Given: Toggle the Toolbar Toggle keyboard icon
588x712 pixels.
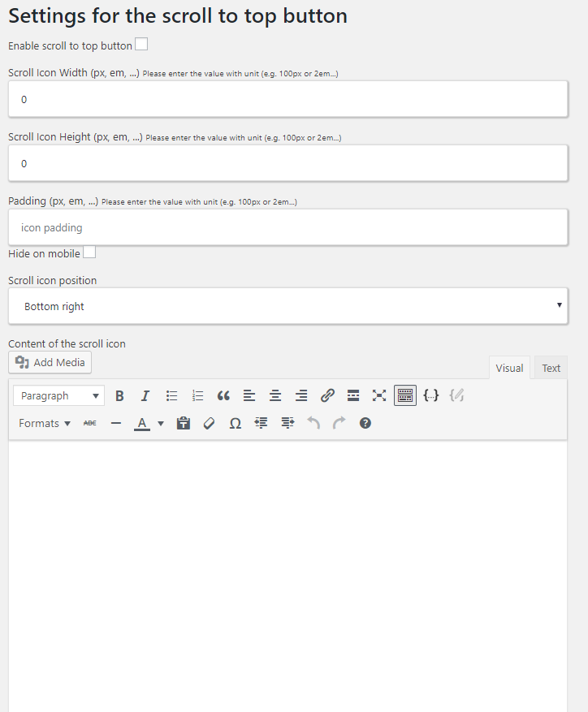Looking at the screenshot, I should (405, 395).
